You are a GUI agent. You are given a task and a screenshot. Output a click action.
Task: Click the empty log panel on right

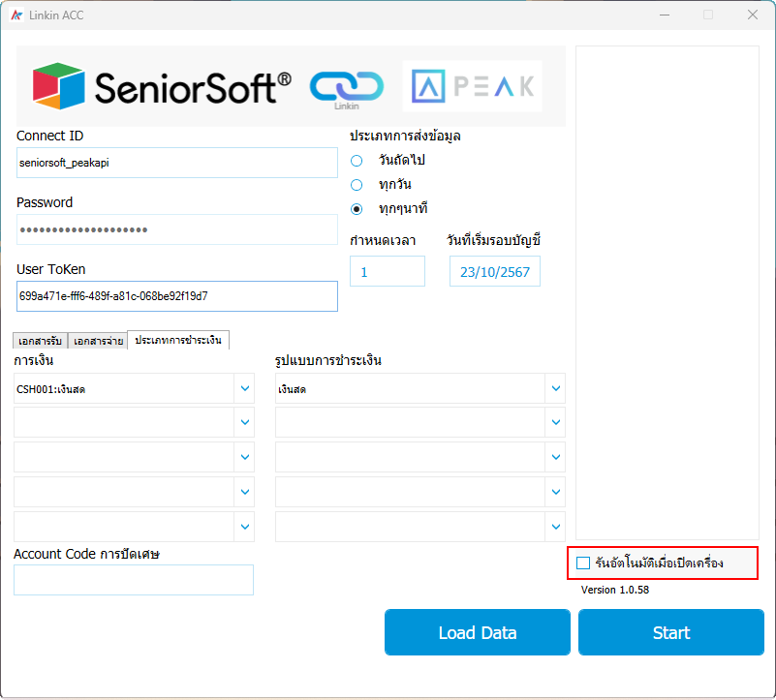667,292
